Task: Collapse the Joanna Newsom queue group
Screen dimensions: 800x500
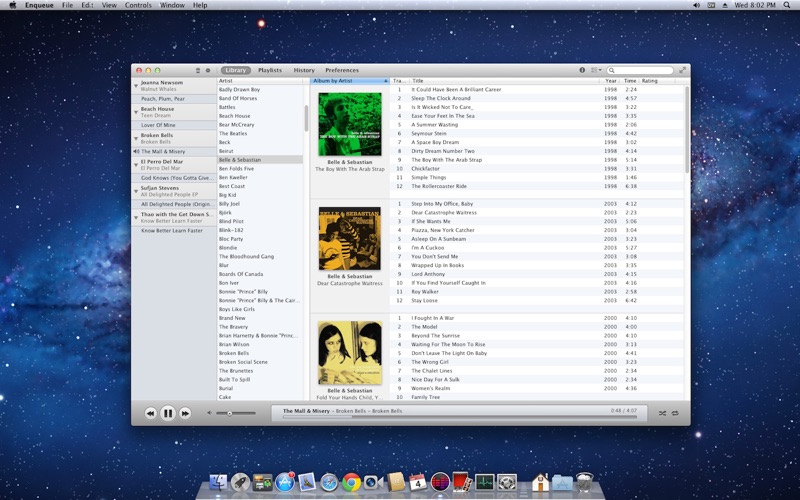Action: [136, 85]
